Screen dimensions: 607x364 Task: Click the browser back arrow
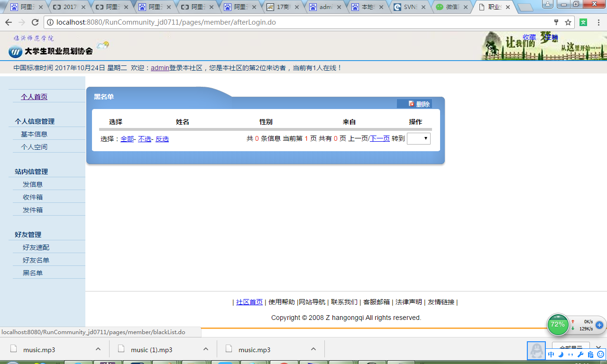click(9, 22)
